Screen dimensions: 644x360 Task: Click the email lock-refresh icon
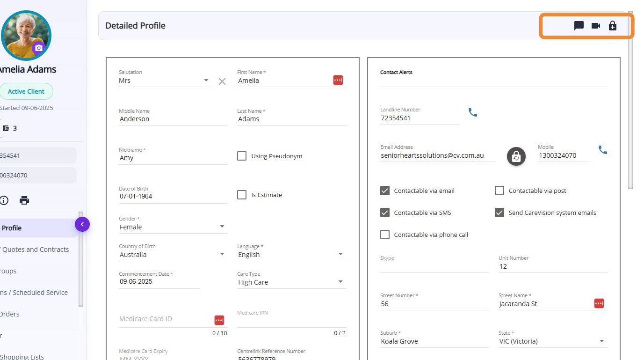pyautogui.click(x=516, y=156)
